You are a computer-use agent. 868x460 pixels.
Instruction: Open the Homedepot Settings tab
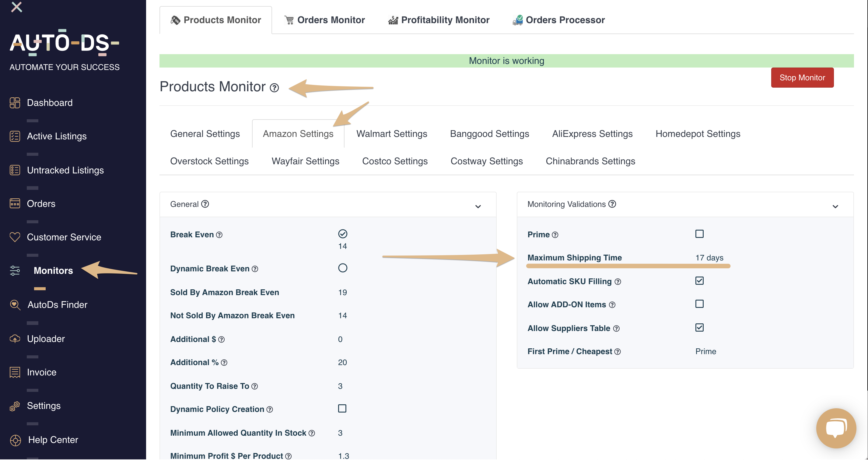(x=698, y=134)
